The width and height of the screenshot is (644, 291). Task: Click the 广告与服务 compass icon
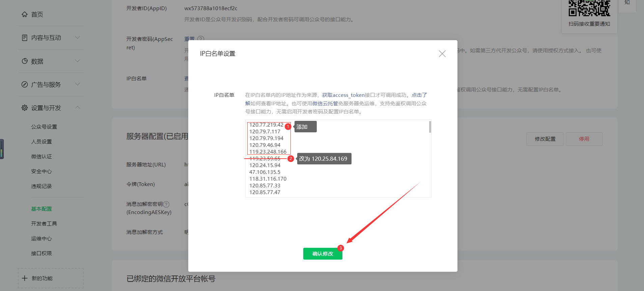point(25,84)
